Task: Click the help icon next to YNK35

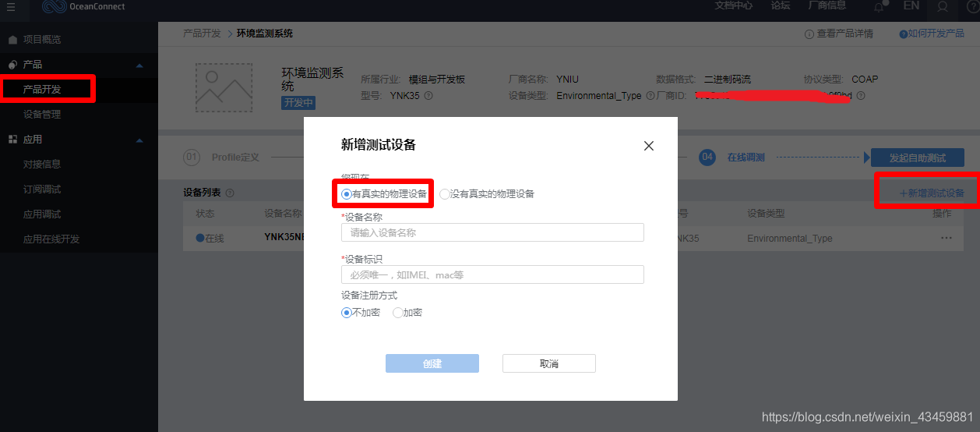Action: pos(428,96)
